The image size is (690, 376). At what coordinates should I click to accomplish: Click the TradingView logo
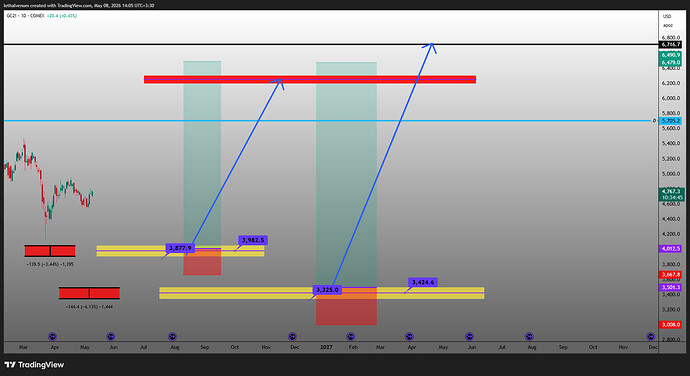tap(34, 365)
